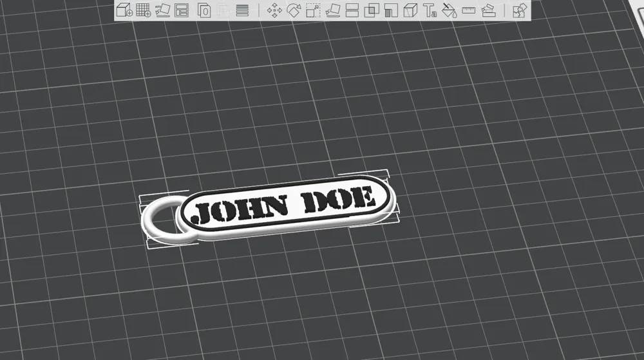Open the Cut tool
The image size is (644, 360).
click(352, 10)
